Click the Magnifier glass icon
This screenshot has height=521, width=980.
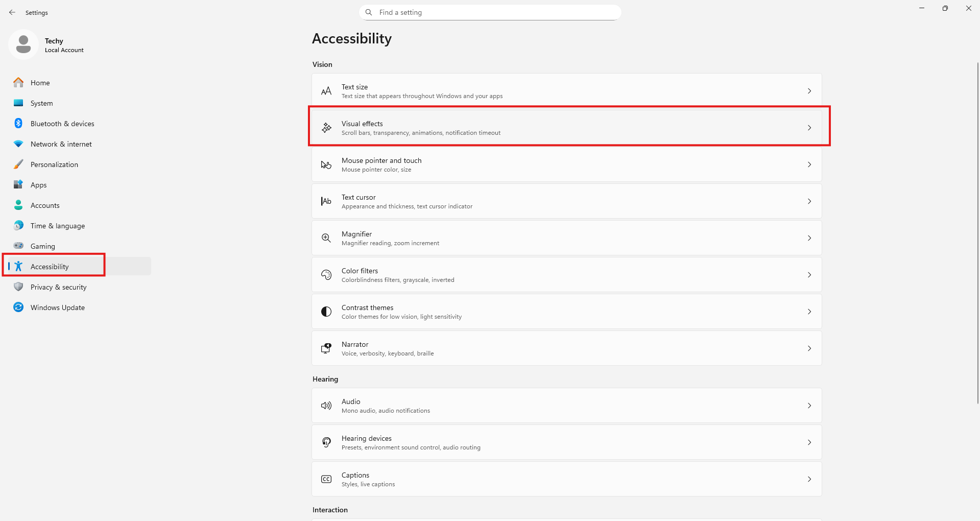click(326, 238)
